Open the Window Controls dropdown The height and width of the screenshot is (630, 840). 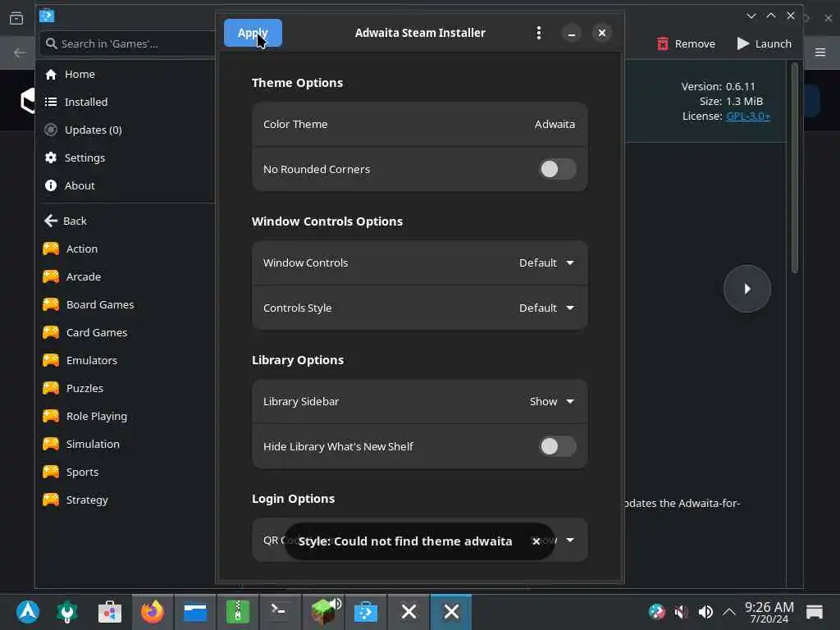click(x=546, y=263)
